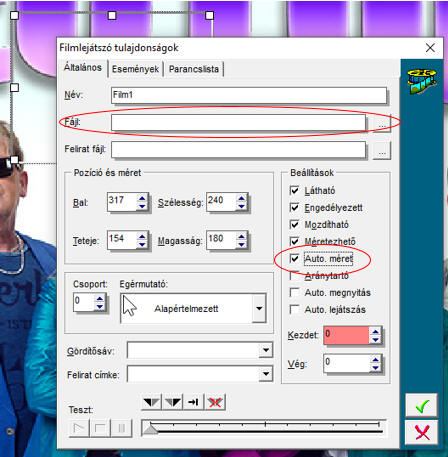Image resolution: width=448 pixels, height=457 pixels.
Task: Open the browse button next to Felirat fájl
Action: click(x=382, y=151)
